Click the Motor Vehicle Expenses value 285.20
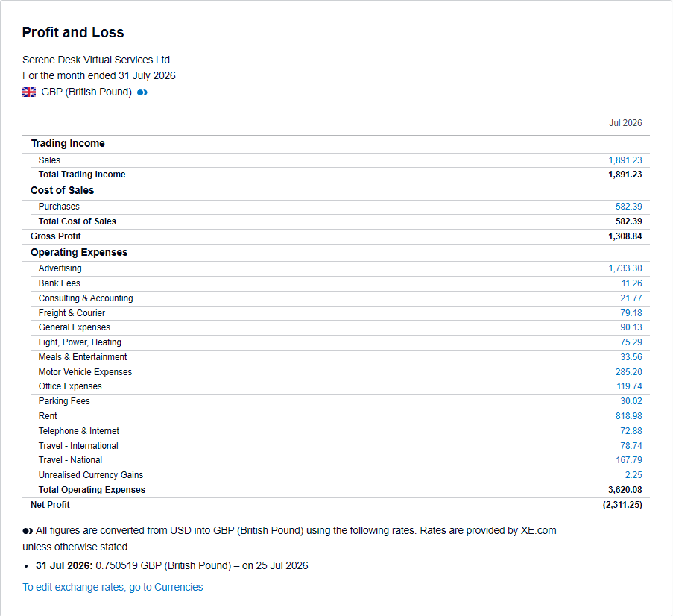 (x=628, y=372)
